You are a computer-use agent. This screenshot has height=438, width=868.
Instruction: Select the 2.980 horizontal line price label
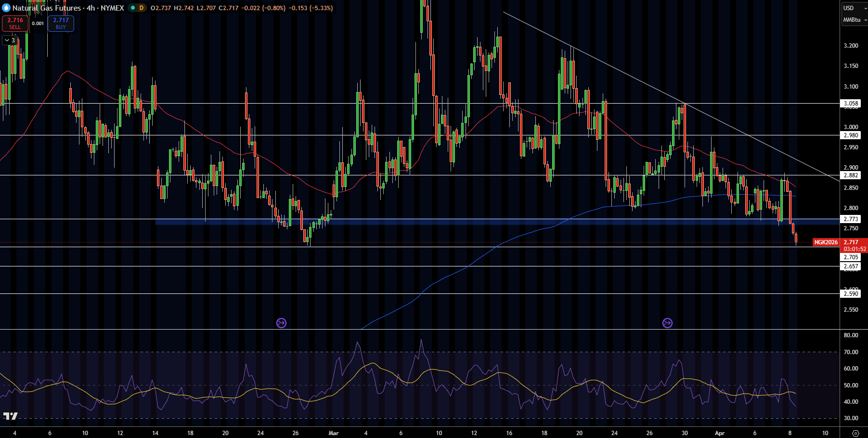(851, 135)
